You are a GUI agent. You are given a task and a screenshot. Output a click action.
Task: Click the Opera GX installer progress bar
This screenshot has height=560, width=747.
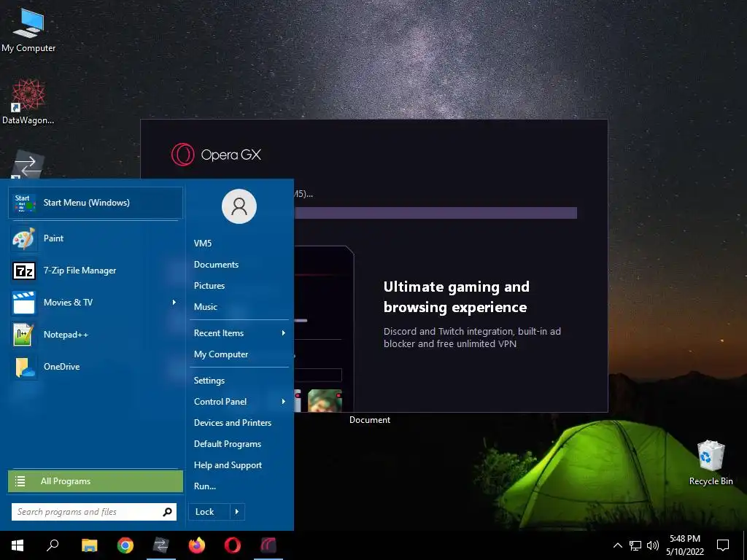click(x=436, y=213)
